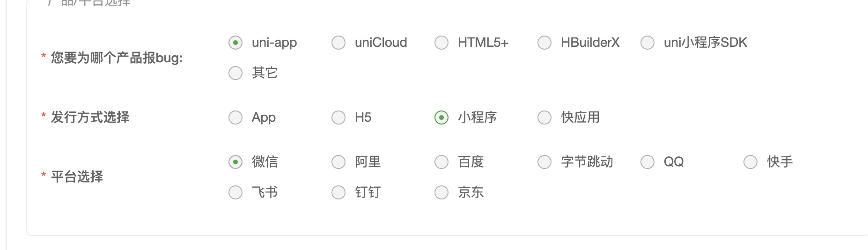The width and height of the screenshot is (868, 250).
Task: Select the 飞书 platform option
Action: point(235,192)
